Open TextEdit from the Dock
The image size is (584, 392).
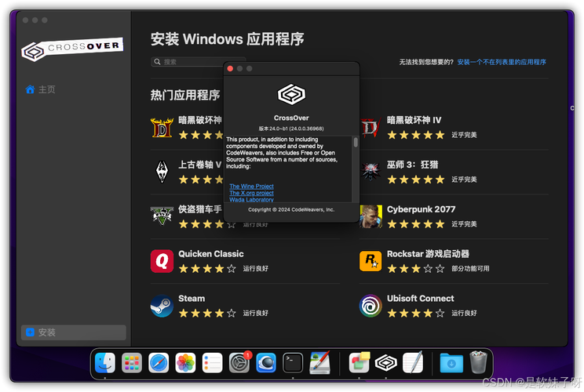413,362
